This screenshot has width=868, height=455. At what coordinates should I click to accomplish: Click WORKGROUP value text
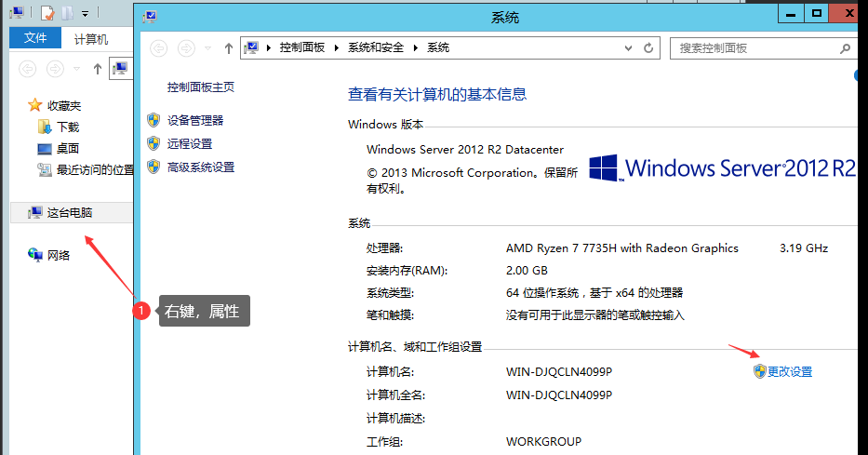[x=543, y=442]
